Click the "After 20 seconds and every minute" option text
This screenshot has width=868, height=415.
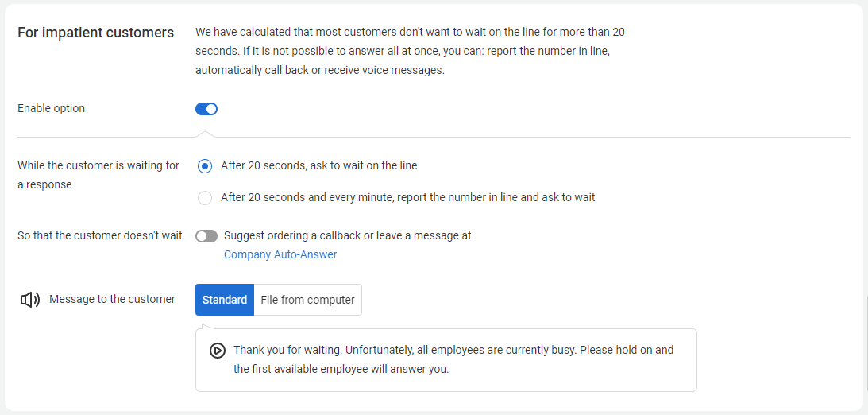point(407,197)
